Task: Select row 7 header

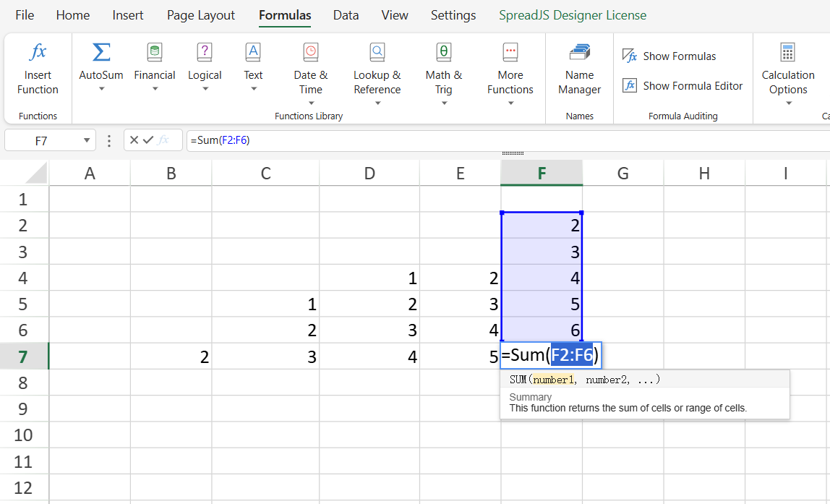Action: [24, 356]
